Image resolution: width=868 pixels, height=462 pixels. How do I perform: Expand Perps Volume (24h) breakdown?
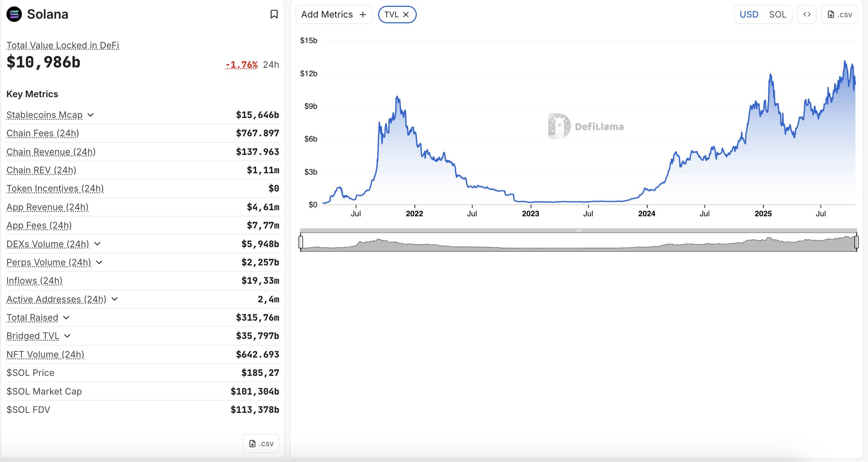[x=99, y=262]
